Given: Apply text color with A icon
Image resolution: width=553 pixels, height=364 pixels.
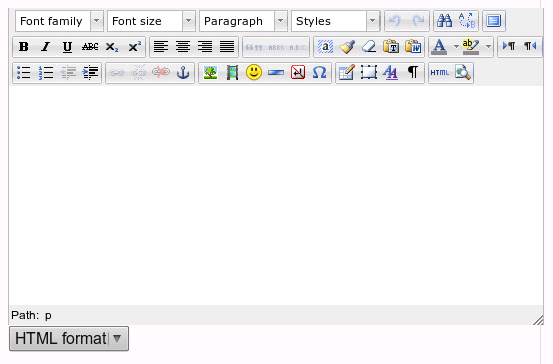Looking at the screenshot, I should (439, 47).
